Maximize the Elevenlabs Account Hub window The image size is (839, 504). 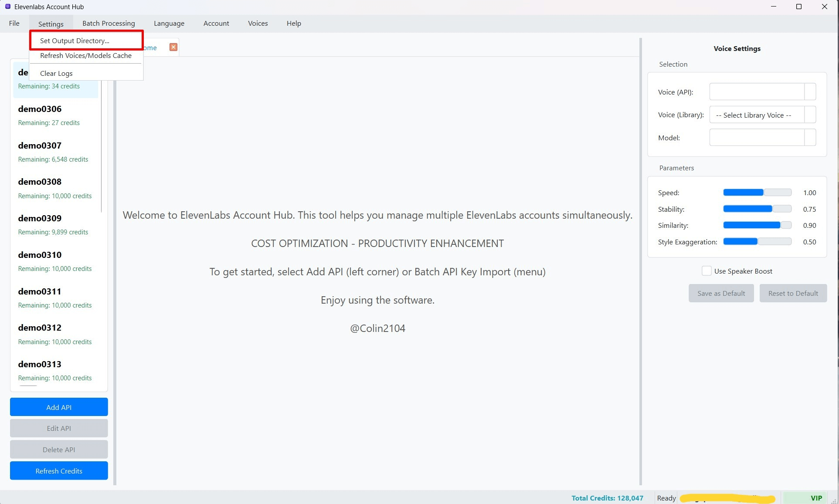point(799,7)
